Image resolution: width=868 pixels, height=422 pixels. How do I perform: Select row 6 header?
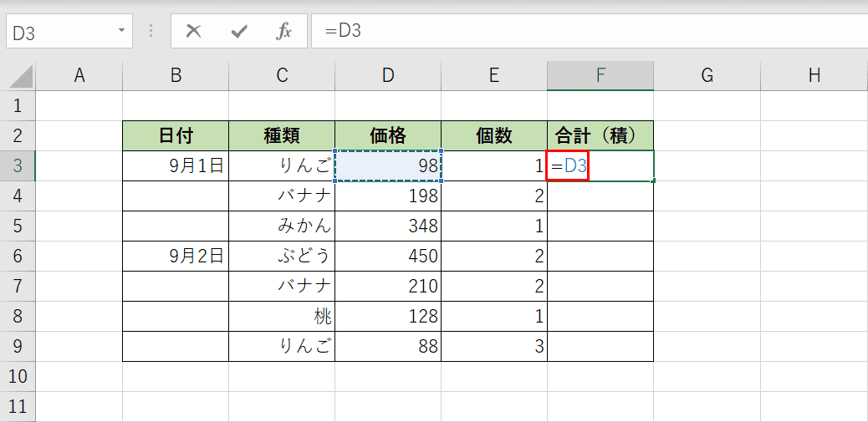point(18,256)
